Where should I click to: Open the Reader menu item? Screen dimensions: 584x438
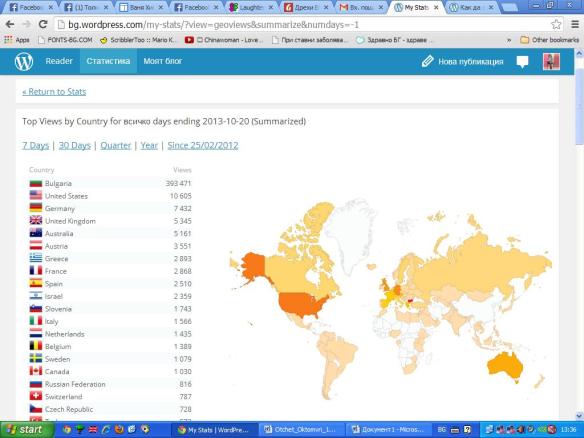tap(59, 61)
